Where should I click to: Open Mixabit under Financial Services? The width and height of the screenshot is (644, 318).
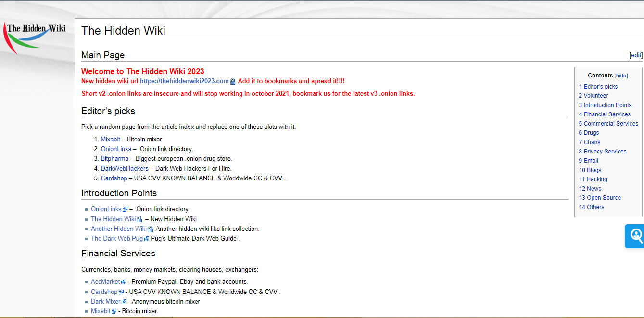(x=101, y=311)
